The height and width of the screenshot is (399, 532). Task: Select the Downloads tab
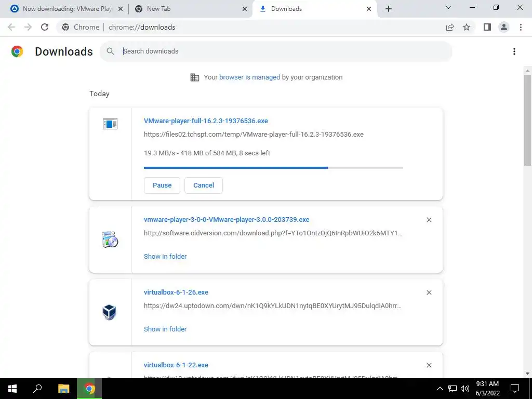(314, 9)
